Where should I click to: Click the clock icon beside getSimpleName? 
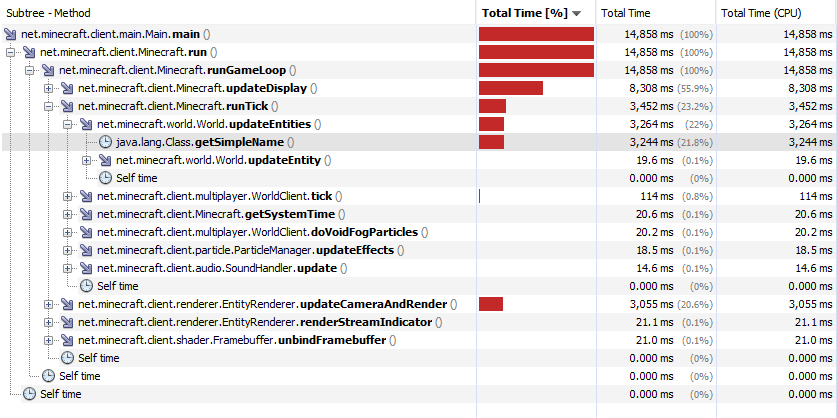106,142
